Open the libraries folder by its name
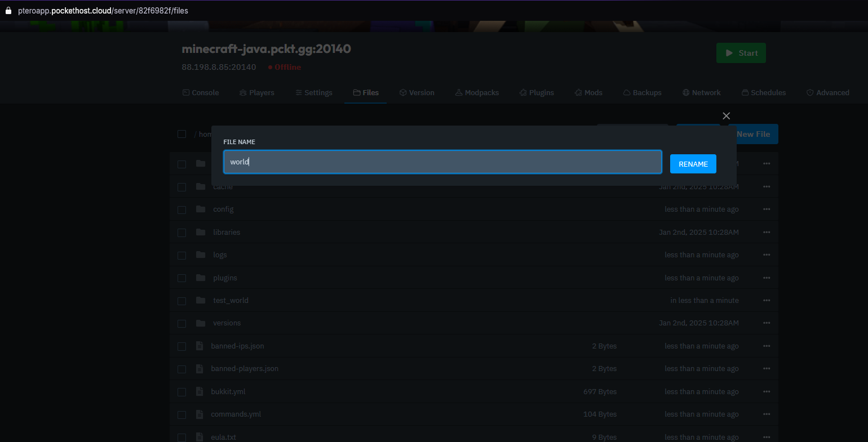The height and width of the screenshot is (442, 868). [x=227, y=232]
